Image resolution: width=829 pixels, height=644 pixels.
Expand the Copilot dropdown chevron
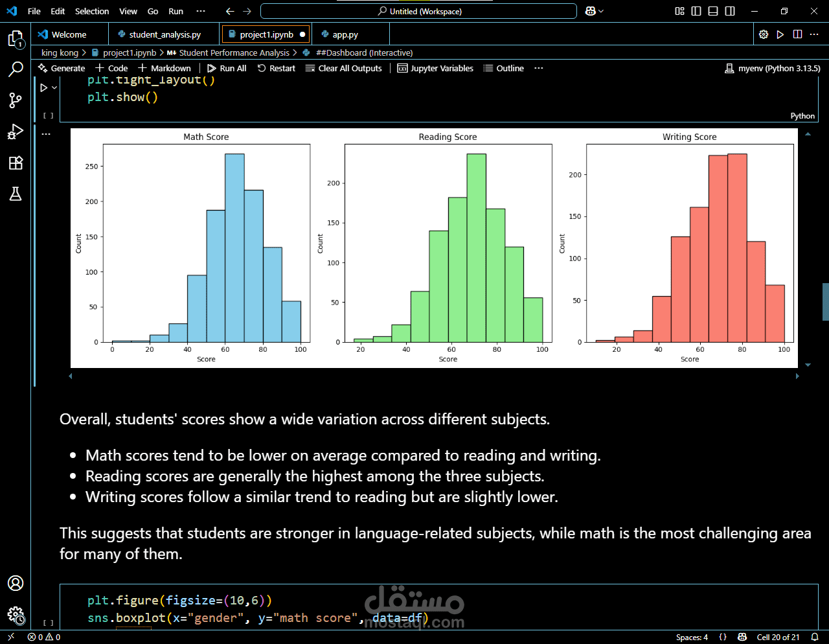[601, 11]
